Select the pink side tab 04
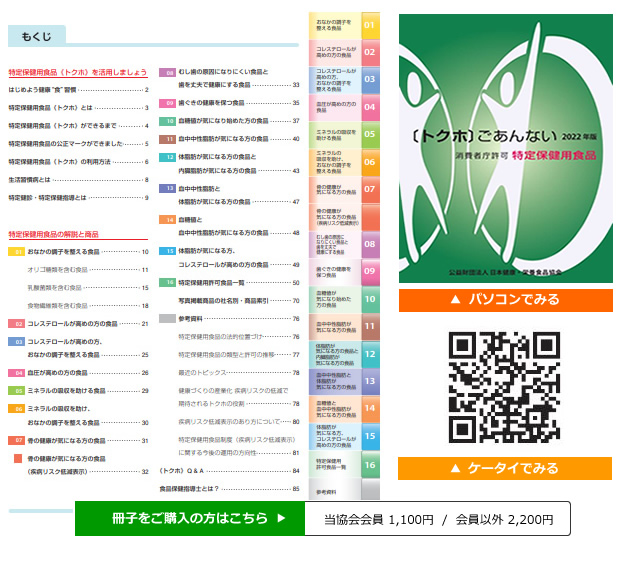The image size is (620, 578). coord(344,108)
